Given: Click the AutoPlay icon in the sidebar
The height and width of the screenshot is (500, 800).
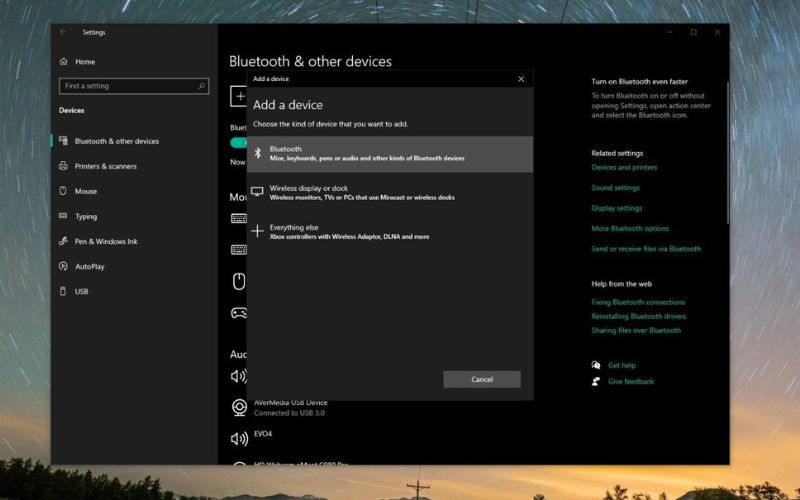Looking at the screenshot, I should pyautogui.click(x=63, y=266).
